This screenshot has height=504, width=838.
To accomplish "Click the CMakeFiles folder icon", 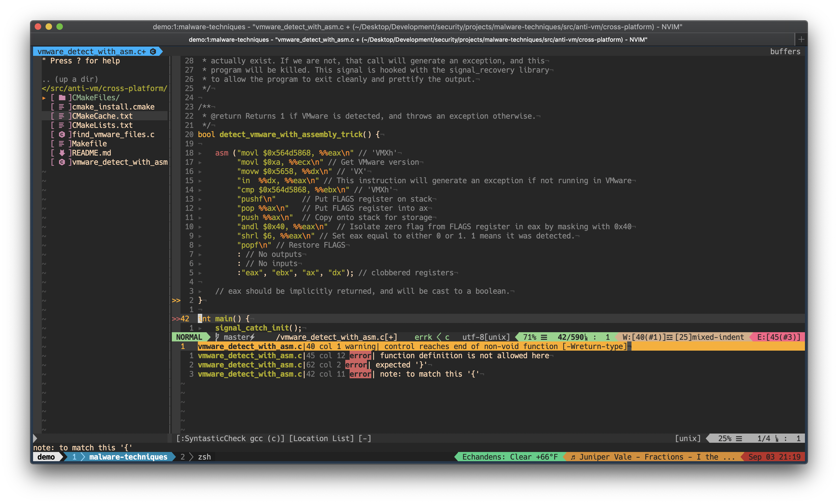I will coord(62,98).
